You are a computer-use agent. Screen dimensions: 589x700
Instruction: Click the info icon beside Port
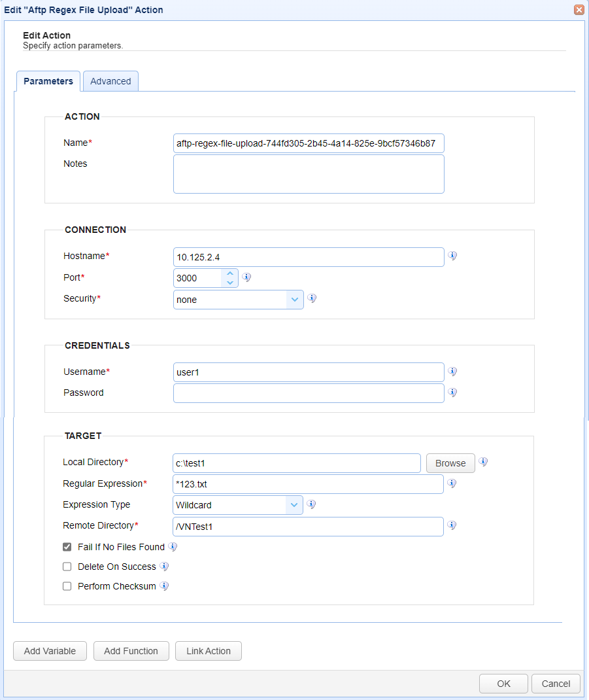[246, 277]
